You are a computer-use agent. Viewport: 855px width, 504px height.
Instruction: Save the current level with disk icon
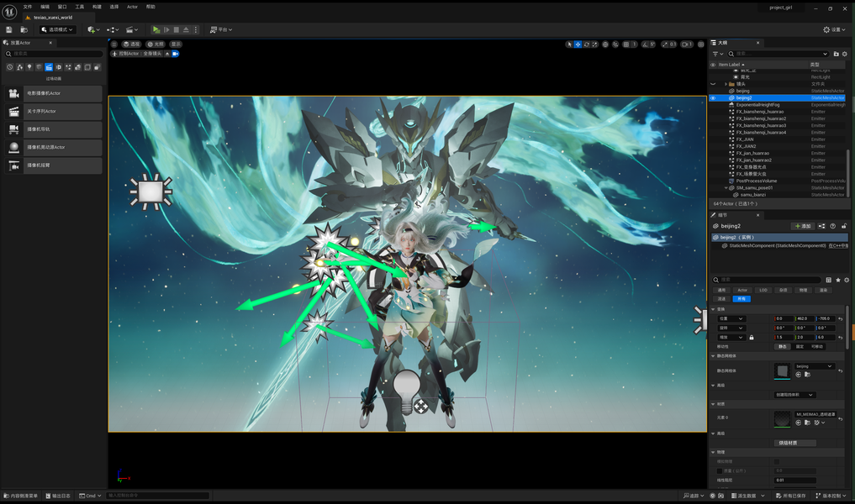pyautogui.click(x=8, y=29)
